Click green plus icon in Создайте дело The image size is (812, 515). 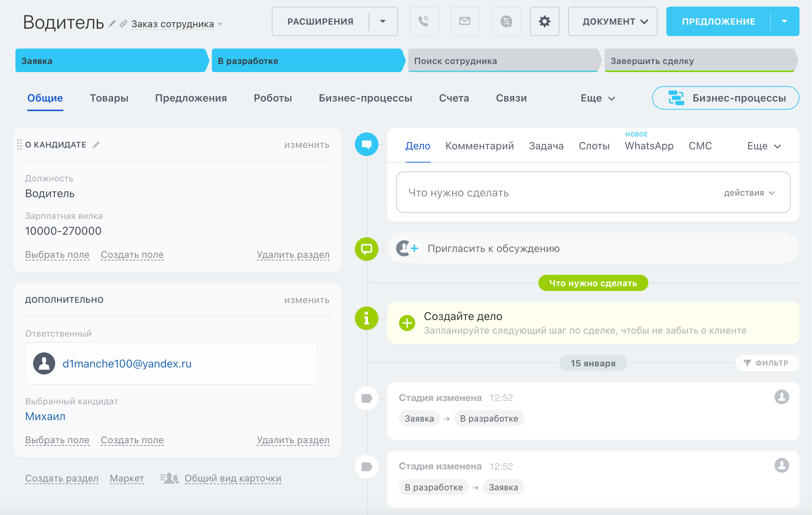tap(407, 323)
